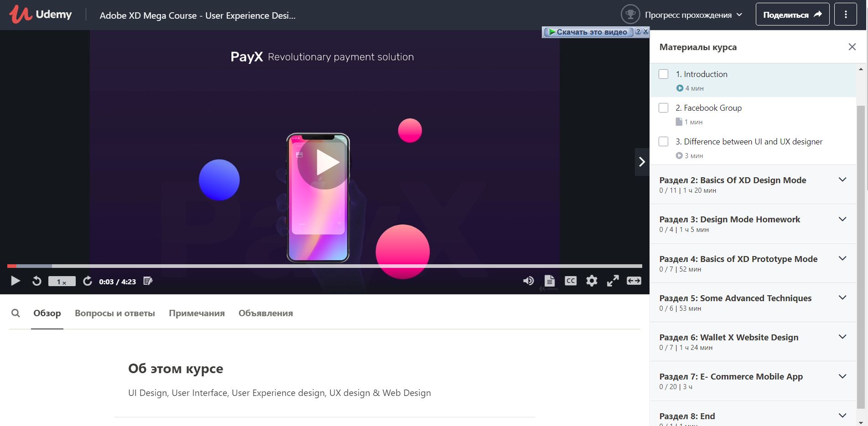Open the Объявления tab

tap(265, 313)
